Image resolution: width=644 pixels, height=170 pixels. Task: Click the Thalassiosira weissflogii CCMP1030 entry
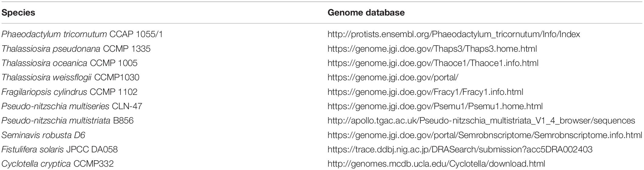(x=71, y=78)
